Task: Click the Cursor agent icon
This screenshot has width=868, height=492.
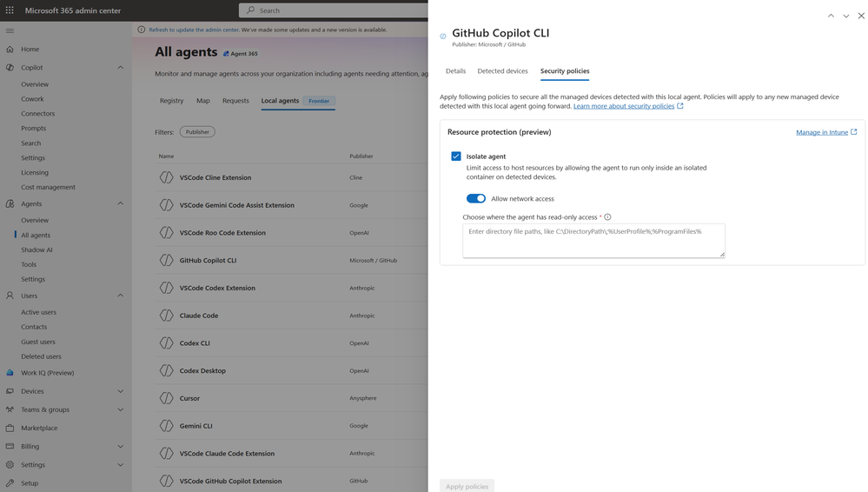Action: (x=167, y=398)
